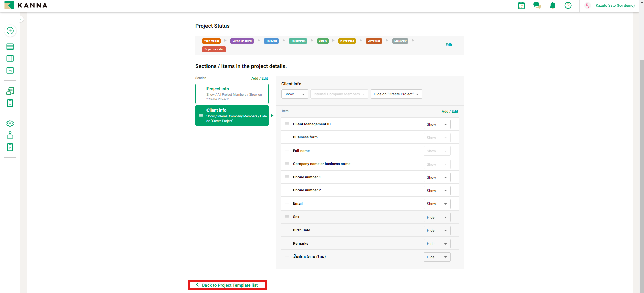The height and width of the screenshot is (293, 644).
Task: Open the help question mark icon
Action: pos(568,5)
